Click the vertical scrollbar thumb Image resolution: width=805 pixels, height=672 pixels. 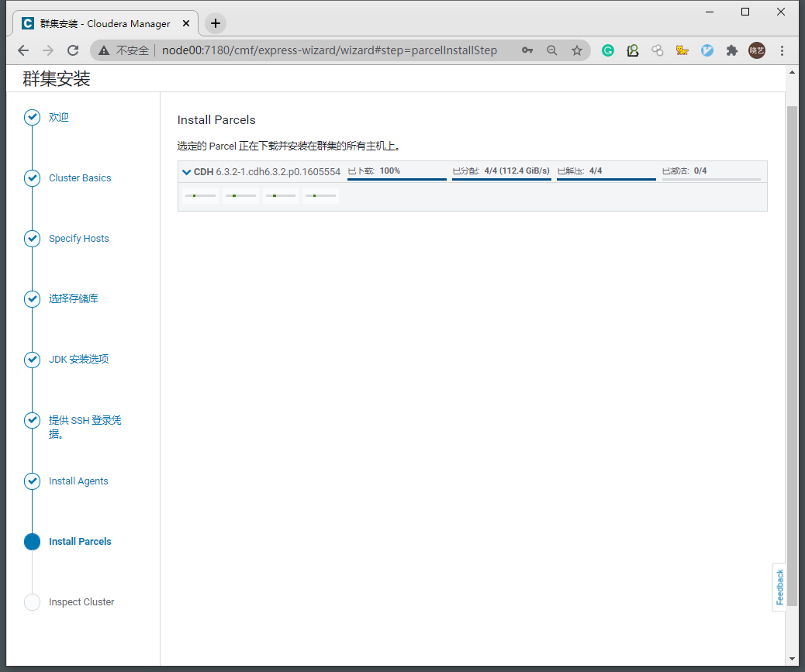pos(792,355)
